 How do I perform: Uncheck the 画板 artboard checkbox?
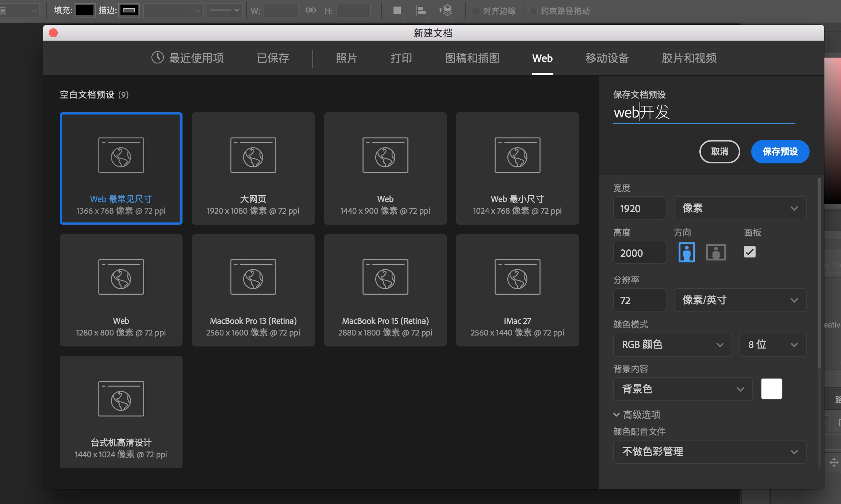(750, 252)
